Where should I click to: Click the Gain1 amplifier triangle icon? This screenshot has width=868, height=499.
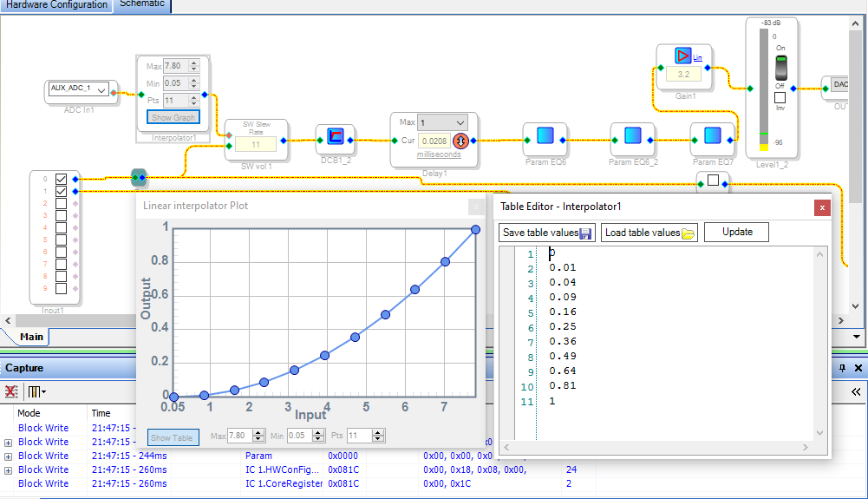[682, 56]
